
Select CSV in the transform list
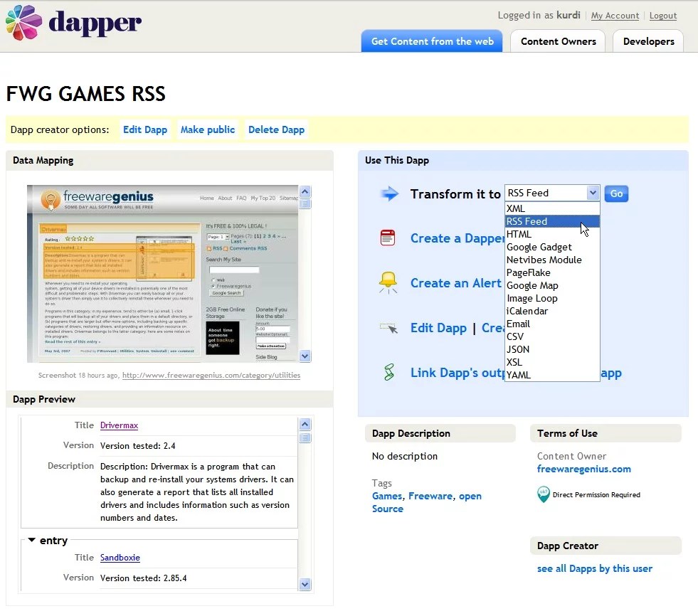click(552, 337)
